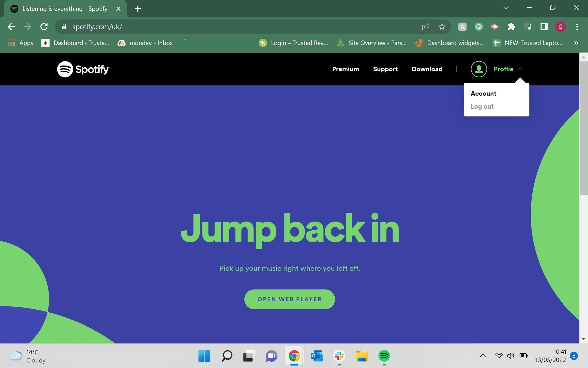The height and width of the screenshot is (368, 588).
Task: Minimize the Chrome window
Action: [529, 7]
